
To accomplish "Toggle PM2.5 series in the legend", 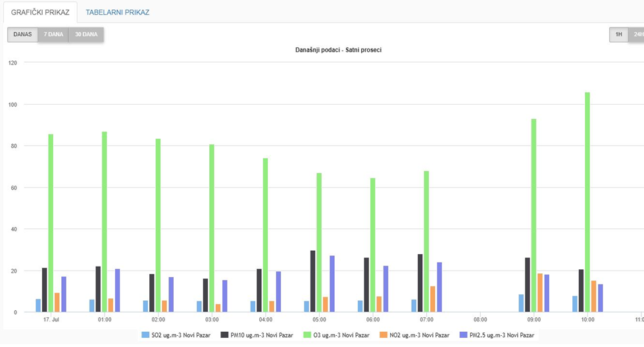I will [x=497, y=335].
